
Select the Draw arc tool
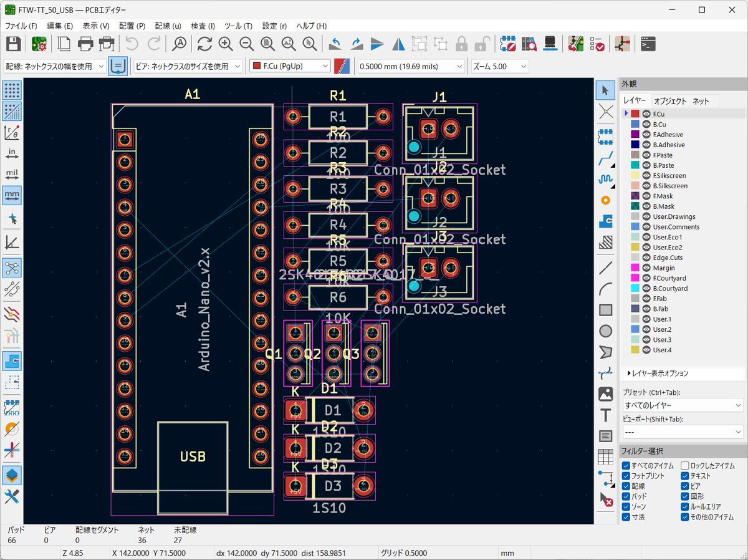(x=605, y=289)
